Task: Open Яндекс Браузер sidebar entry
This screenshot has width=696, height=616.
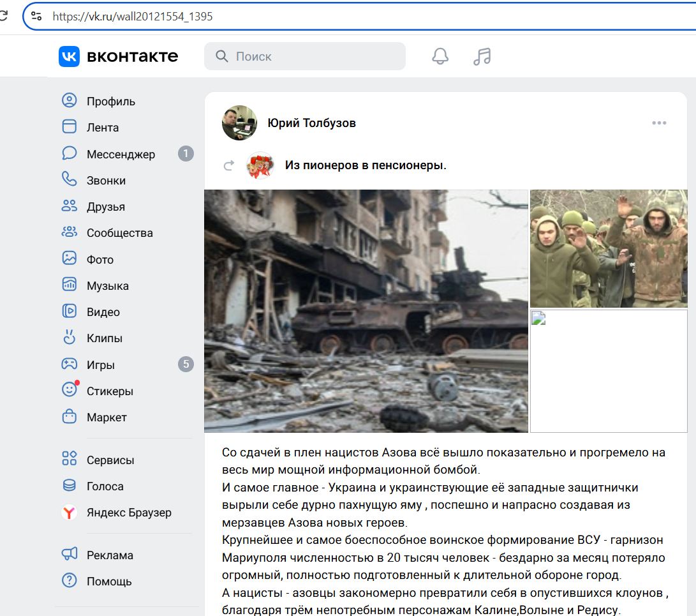Action: (x=129, y=513)
